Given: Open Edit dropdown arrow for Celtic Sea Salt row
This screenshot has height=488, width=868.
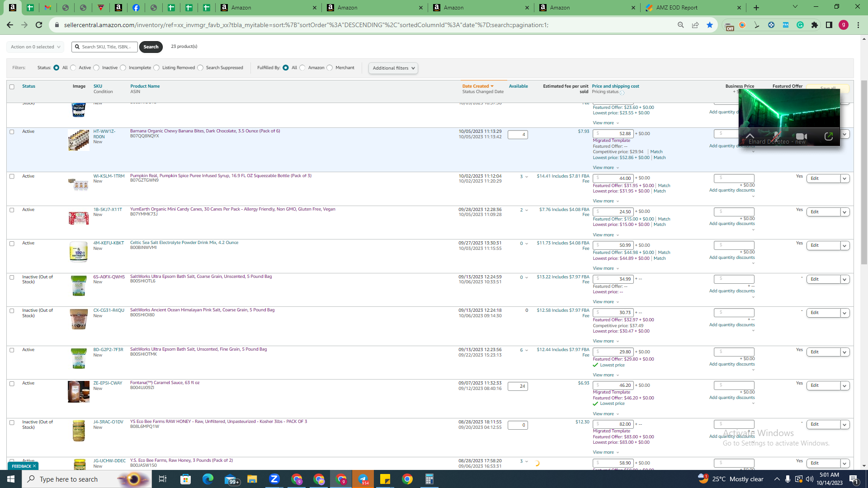Looking at the screenshot, I should click(x=844, y=245).
